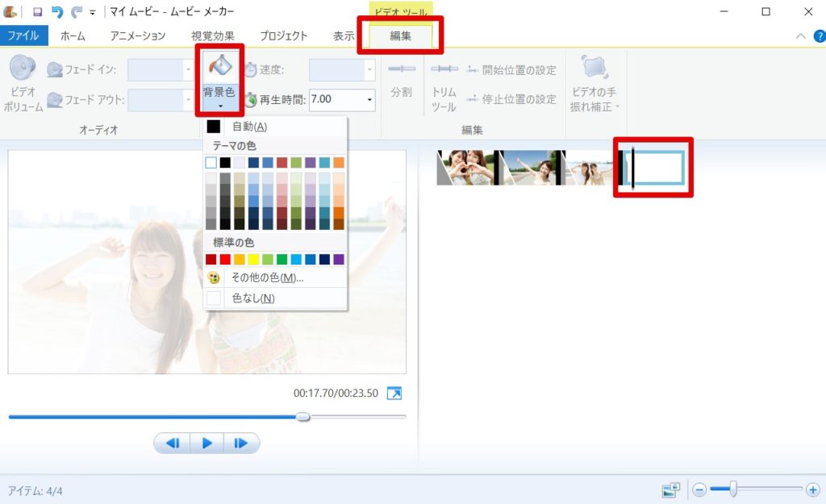The image size is (826, 504).
Task: Open the 視覚効果 tab
Action: point(213,35)
